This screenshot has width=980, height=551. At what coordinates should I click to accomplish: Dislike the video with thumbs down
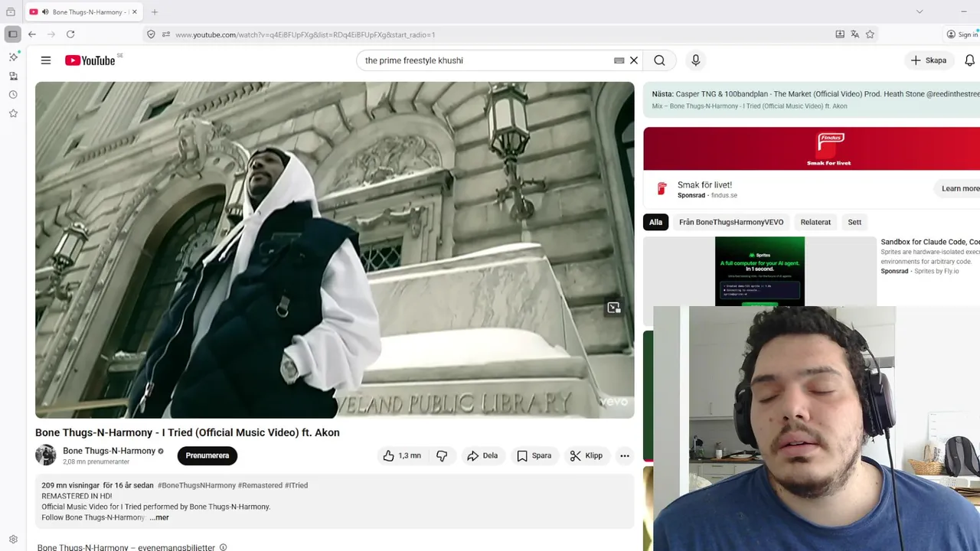pyautogui.click(x=442, y=455)
